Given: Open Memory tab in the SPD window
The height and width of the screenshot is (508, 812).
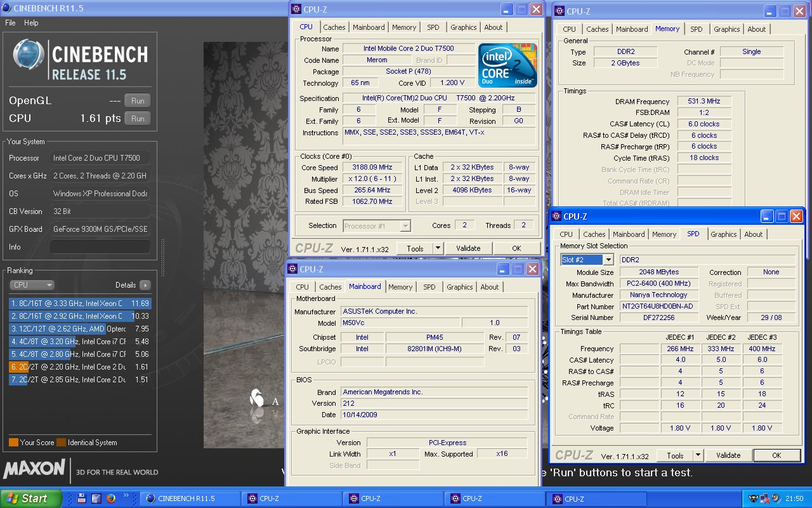Looking at the screenshot, I should [x=664, y=234].
